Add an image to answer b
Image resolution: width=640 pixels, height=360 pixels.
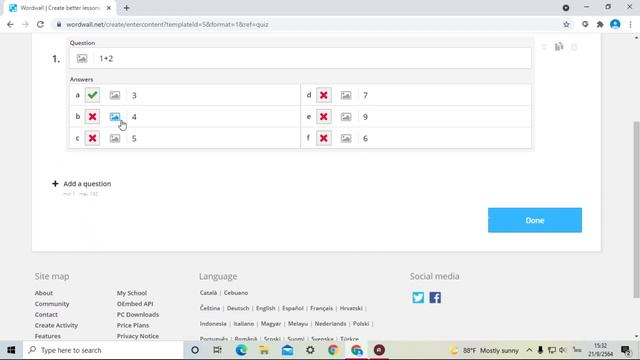point(115,117)
